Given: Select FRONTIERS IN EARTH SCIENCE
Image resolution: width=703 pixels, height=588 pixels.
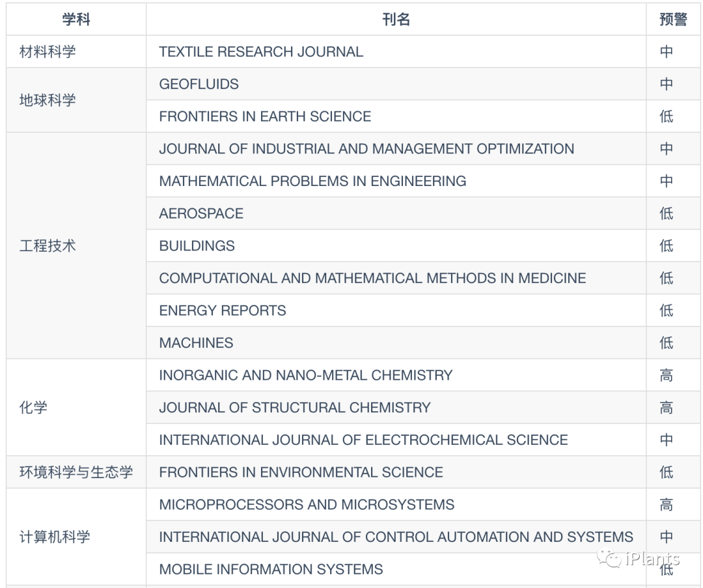Looking at the screenshot, I should pyautogui.click(x=265, y=116).
